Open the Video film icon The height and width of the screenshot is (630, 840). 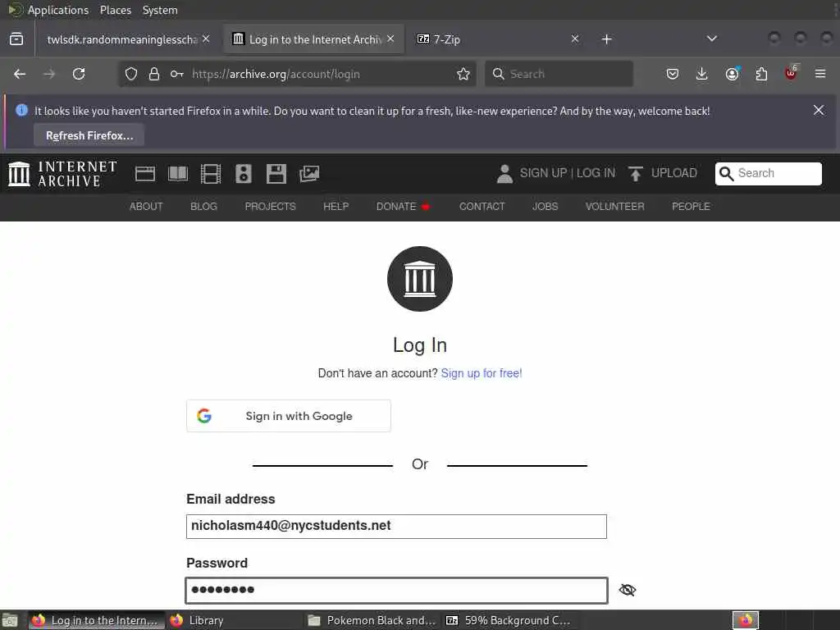[x=211, y=174]
